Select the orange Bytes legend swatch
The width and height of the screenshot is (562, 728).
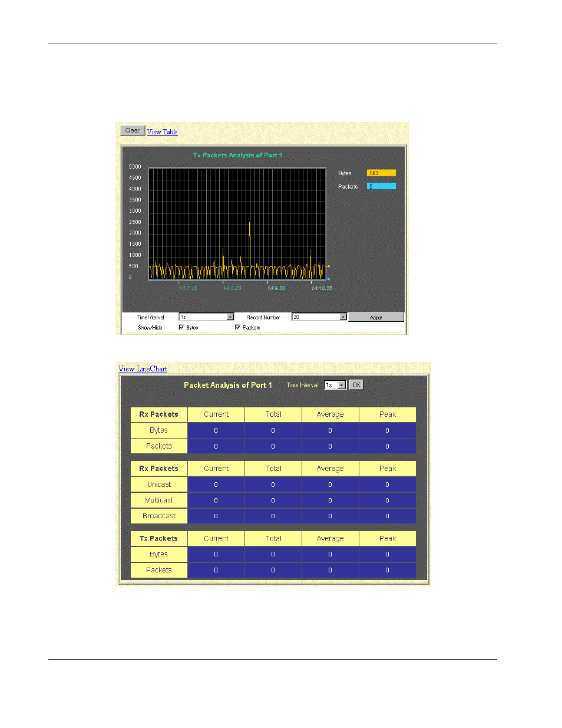381,173
